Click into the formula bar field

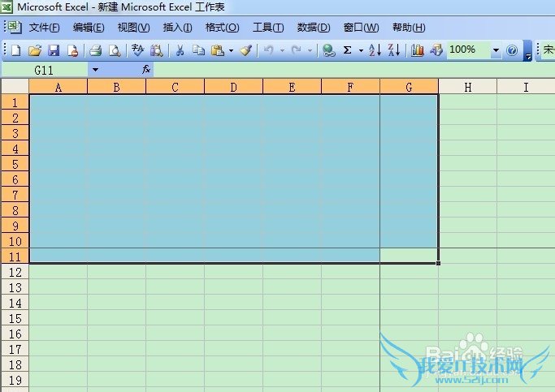pos(354,70)
